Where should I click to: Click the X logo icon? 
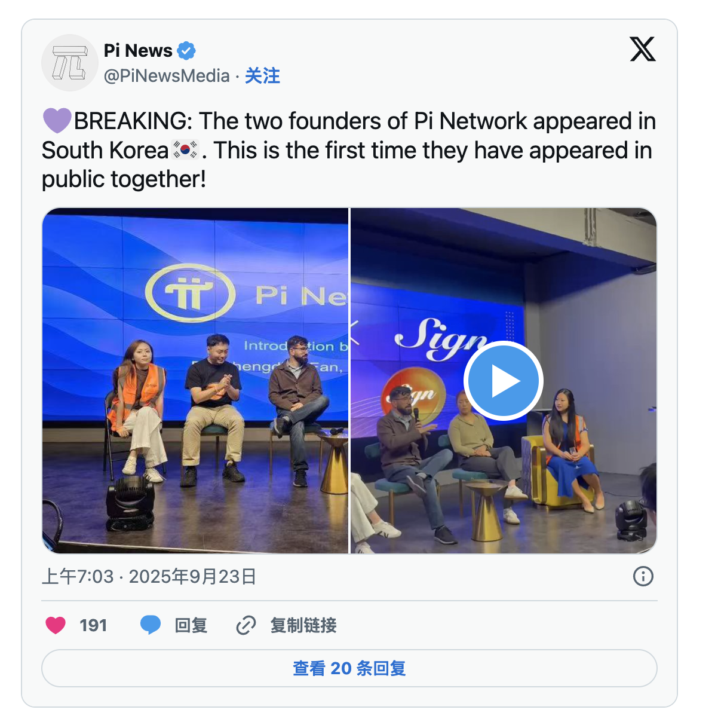(x=643, y=49)
